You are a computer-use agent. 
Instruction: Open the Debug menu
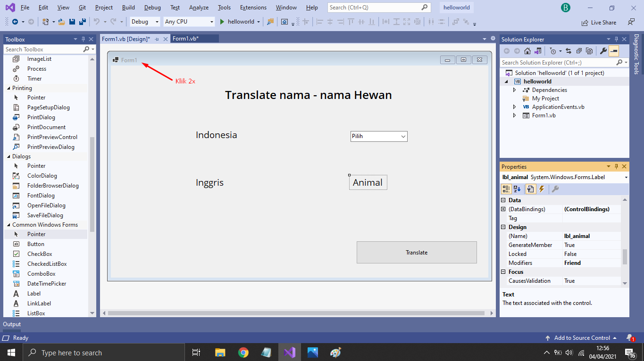click(x=152, y=7)
